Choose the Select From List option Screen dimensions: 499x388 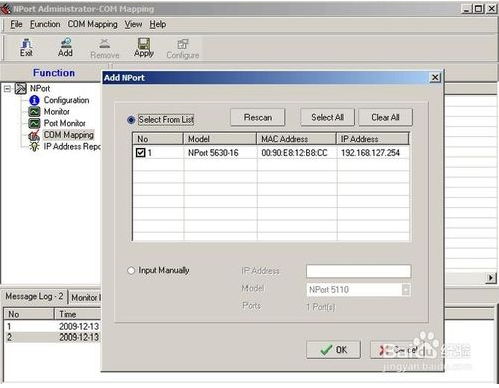pos(131,120)
